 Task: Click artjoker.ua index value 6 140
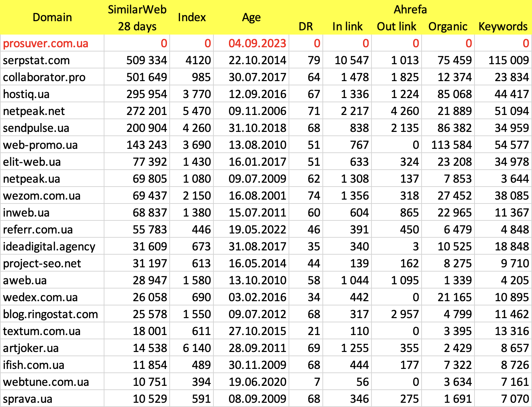[x=197, y=348]
